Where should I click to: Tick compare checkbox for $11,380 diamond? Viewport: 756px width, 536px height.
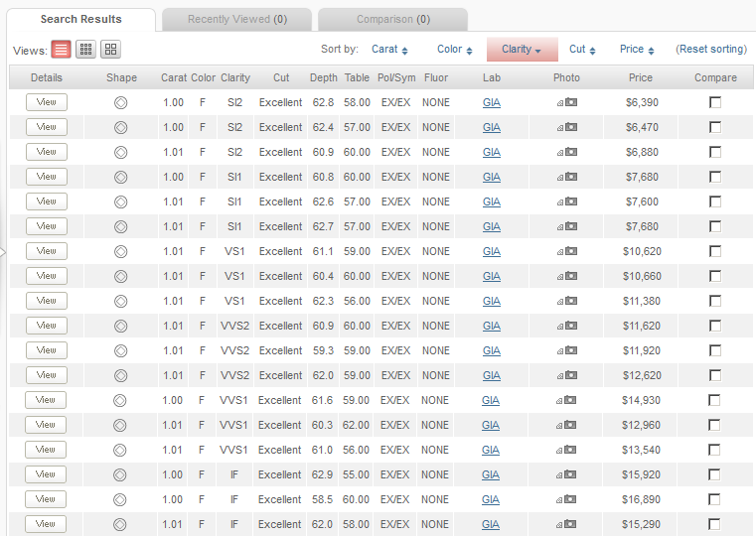[715, 301]
